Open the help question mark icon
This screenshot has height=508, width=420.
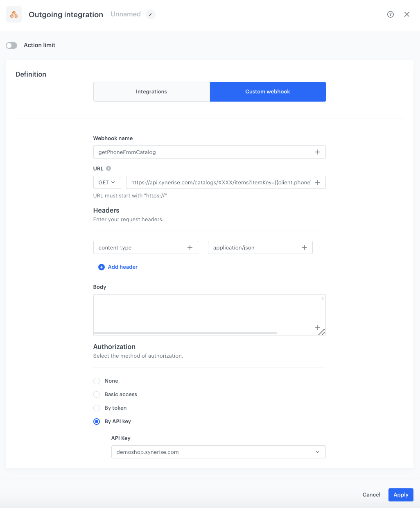click(x=390, y=14)
